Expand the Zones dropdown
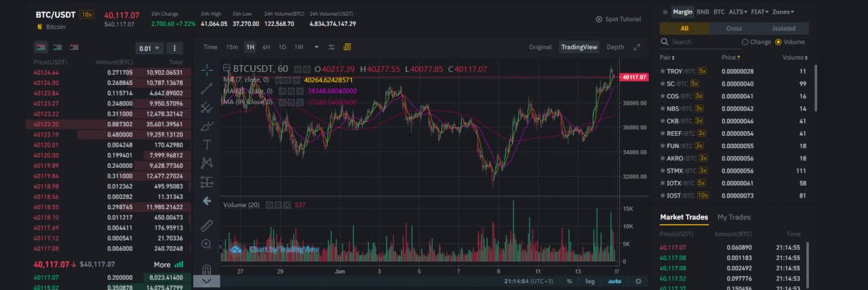The width and height of the screenshot is (868, 290). coord(783,12)
